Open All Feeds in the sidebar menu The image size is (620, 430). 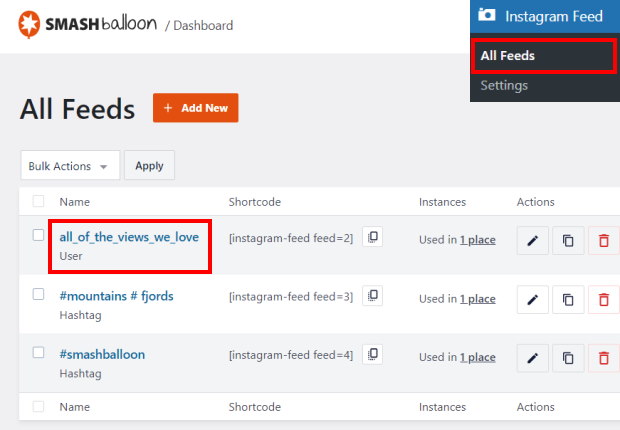pos(544,55)
